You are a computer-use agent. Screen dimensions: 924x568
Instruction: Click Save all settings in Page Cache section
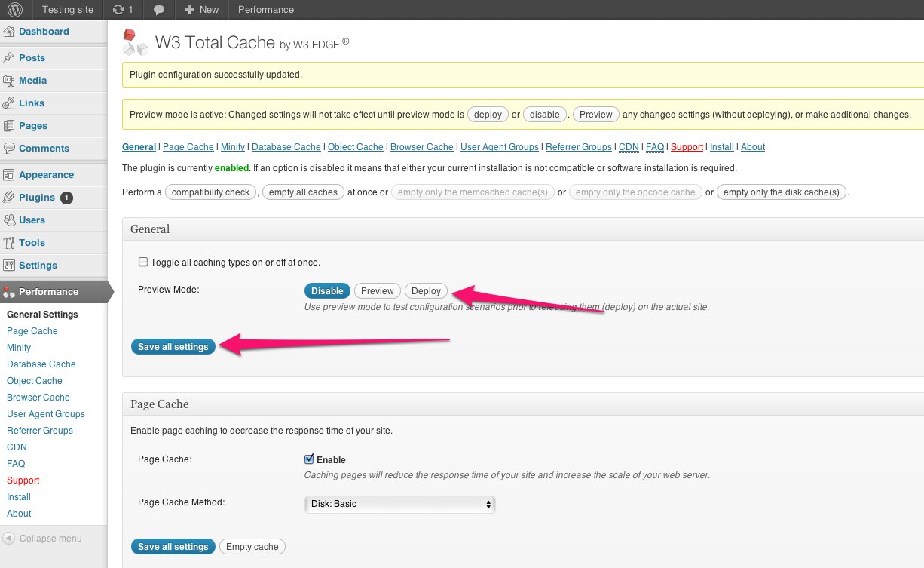point(173,547)
